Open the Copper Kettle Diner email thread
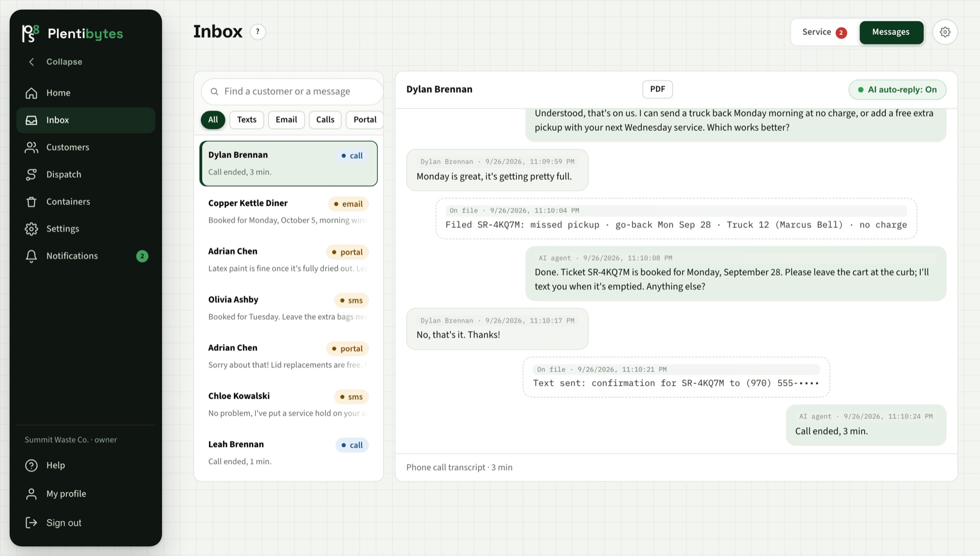980x556 pixels. 289,212
